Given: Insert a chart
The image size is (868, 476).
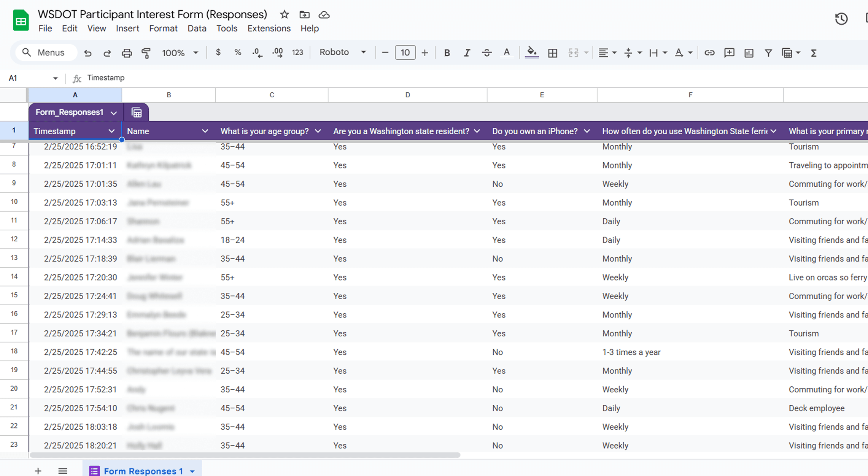Looking at the screenshot, I should click(749, 53).
